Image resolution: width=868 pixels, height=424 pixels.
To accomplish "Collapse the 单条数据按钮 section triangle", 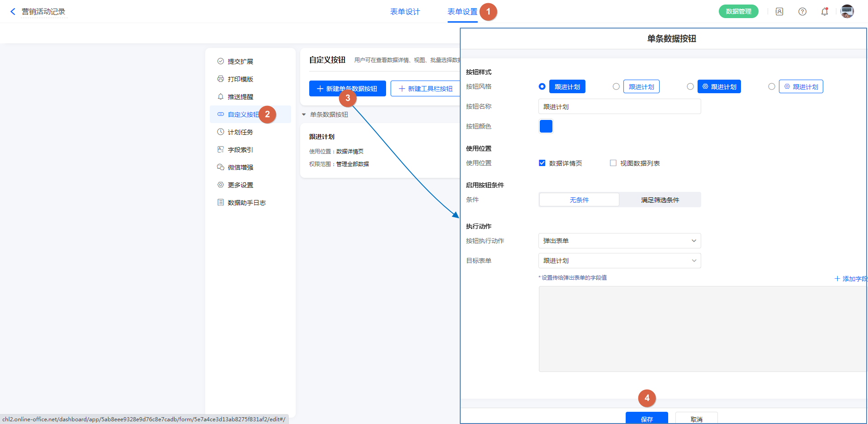I will 304,114.
